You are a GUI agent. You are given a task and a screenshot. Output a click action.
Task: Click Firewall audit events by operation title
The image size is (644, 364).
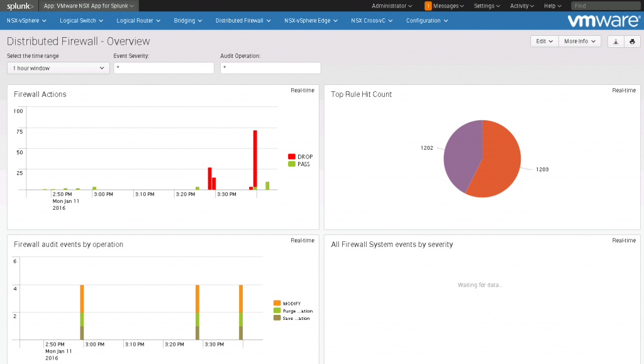click(x=69, y=244)
